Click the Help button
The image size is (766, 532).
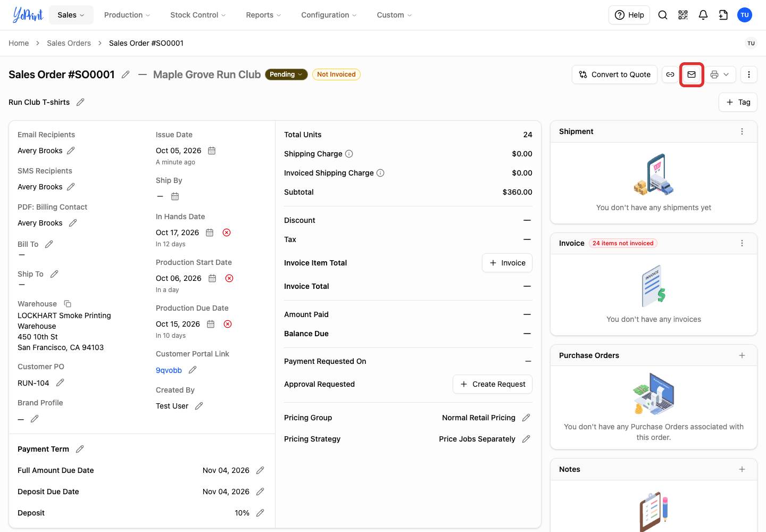(x=629, y=15)
